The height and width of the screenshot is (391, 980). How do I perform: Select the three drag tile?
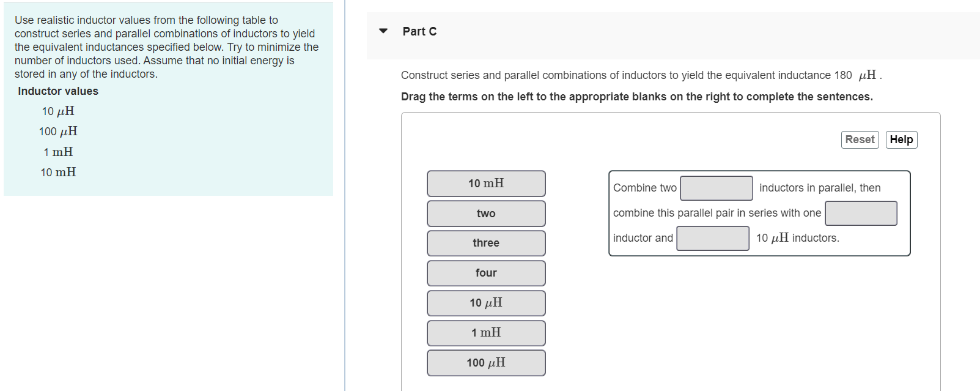pos(485,243)
